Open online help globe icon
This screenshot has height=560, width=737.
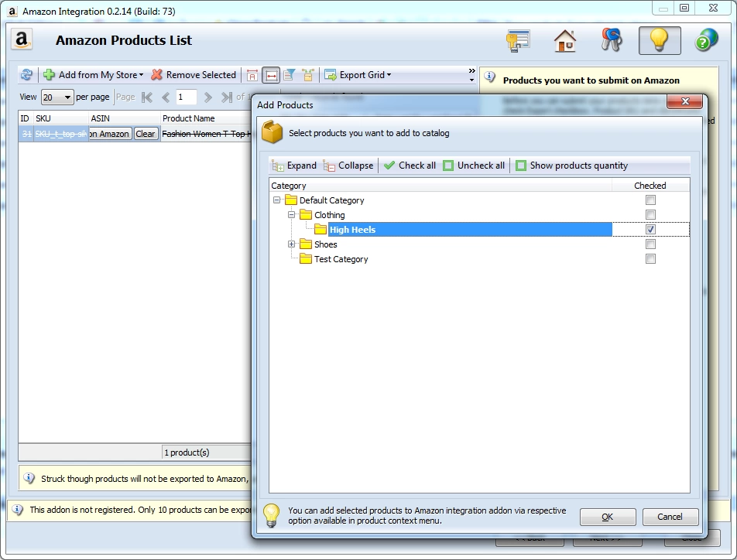click(x=707, y=40)
